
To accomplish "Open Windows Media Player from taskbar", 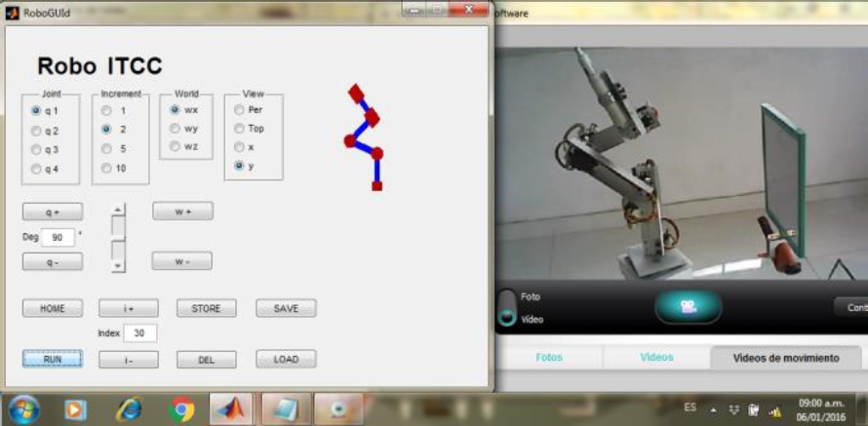I will [75, 409].
